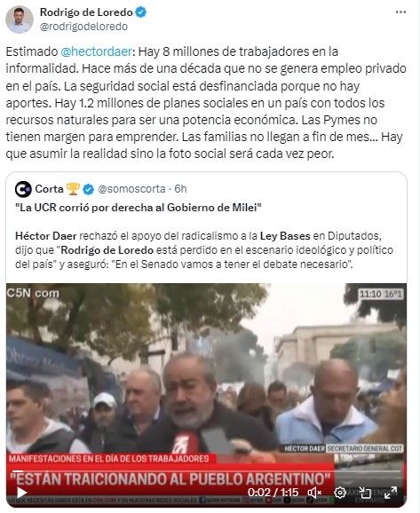Click Rodrigo de Loredo's profile avatar

click(20, 20)
